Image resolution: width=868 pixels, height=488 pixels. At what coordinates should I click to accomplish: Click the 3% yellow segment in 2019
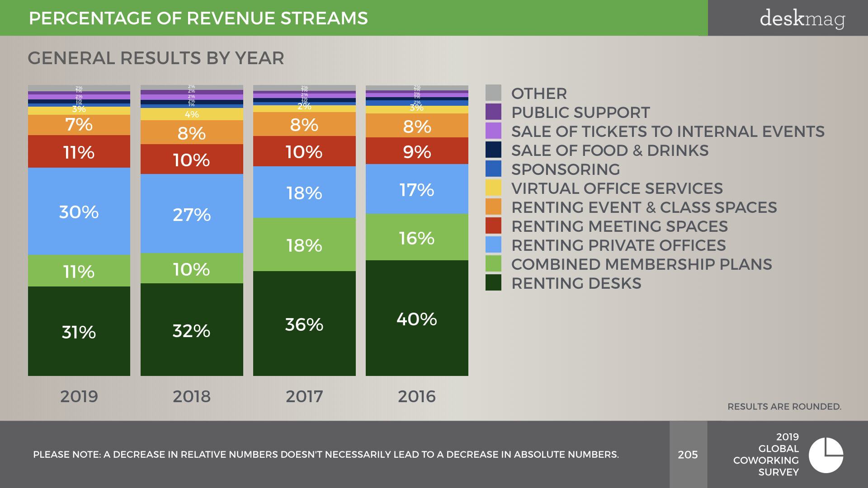tap(79, 110)
